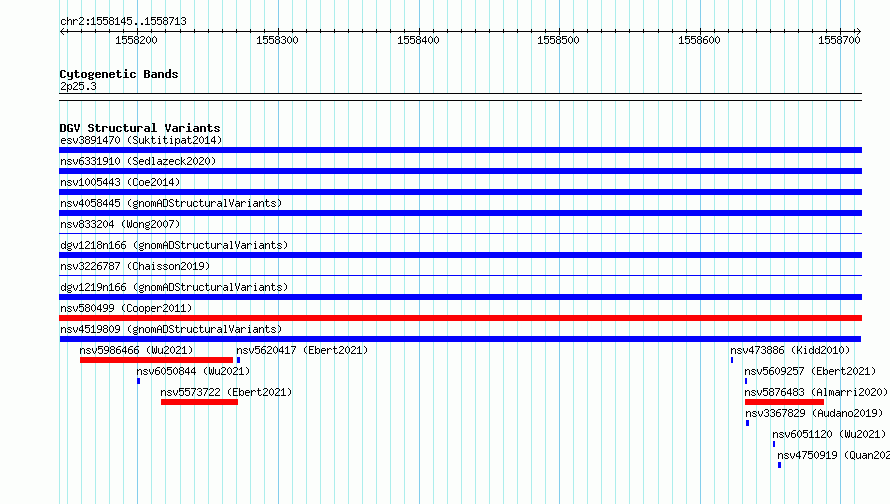
Task: Click the chr2:1558145..1558713 region label
Action: point(123,21)
